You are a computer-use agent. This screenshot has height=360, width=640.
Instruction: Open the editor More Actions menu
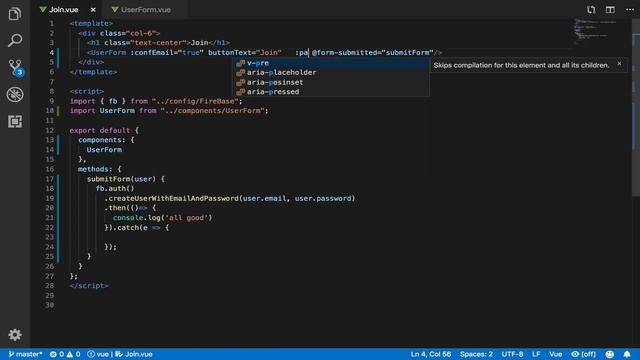tap(630, 9)
